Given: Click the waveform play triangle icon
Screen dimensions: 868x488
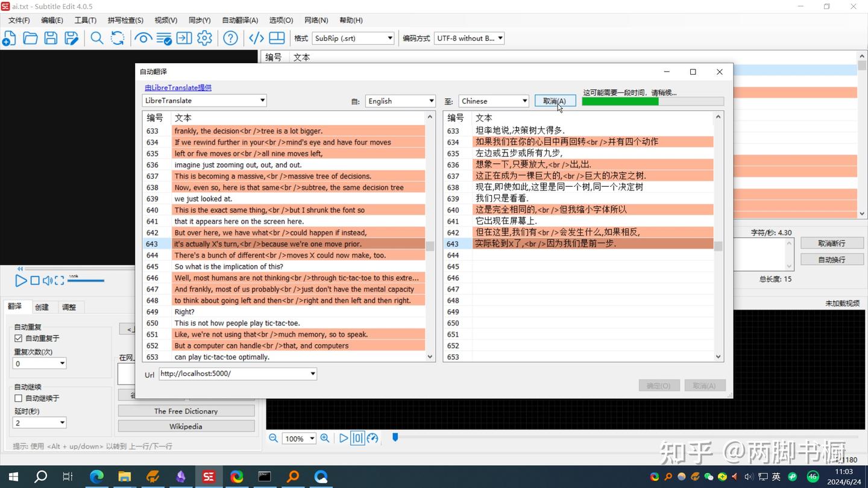Looking at the screenshot, I should pyautogui.click(x=344, y=439).
